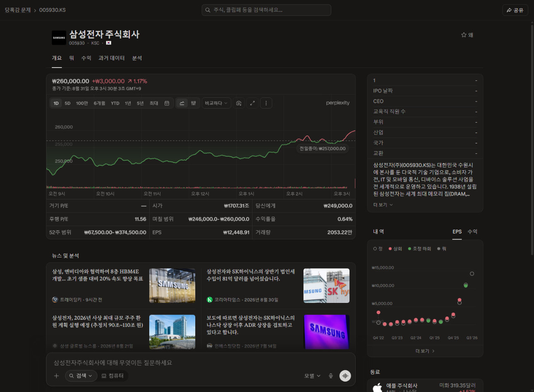Click the 삼성 글로벌 뉴스룸 source icon
The width and height of the screenshot is (534, 392).
[x=55, y=346]
